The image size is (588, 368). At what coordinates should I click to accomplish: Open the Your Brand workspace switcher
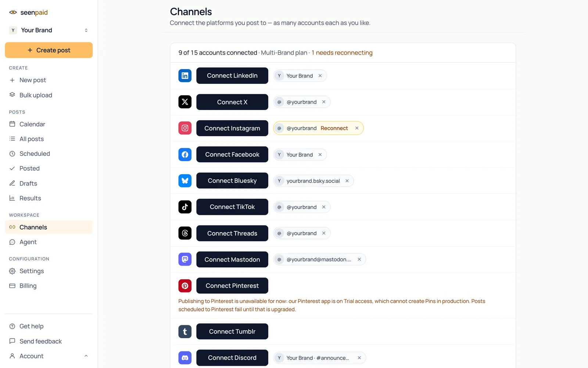pos(49,30)
